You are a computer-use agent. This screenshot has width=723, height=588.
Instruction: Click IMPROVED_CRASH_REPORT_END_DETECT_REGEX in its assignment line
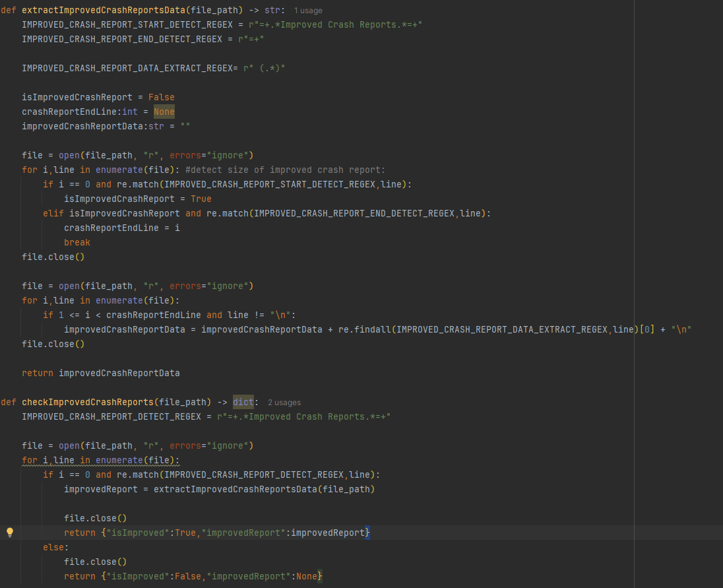122,39
